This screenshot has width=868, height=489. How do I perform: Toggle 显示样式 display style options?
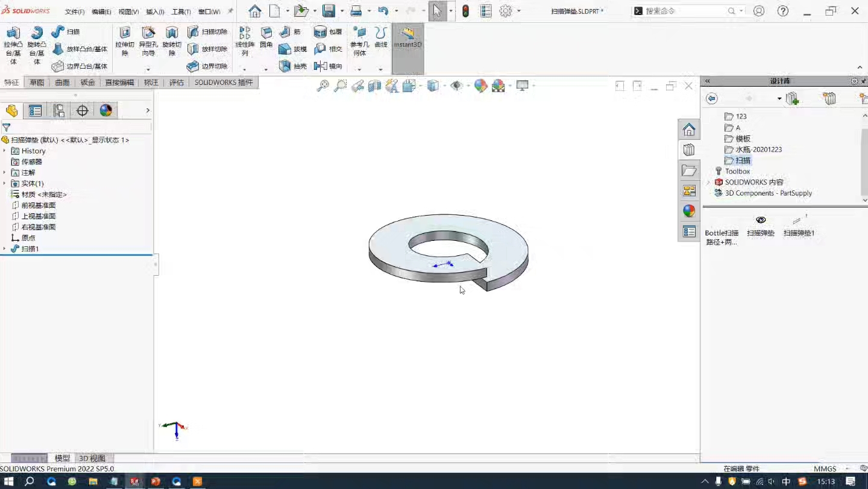[x=433, y=86]
